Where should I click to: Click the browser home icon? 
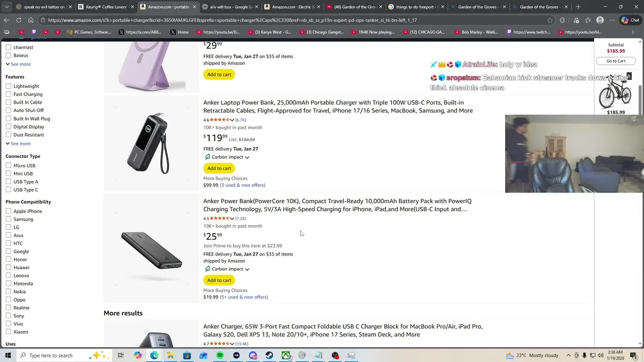(x=31, y=20)
